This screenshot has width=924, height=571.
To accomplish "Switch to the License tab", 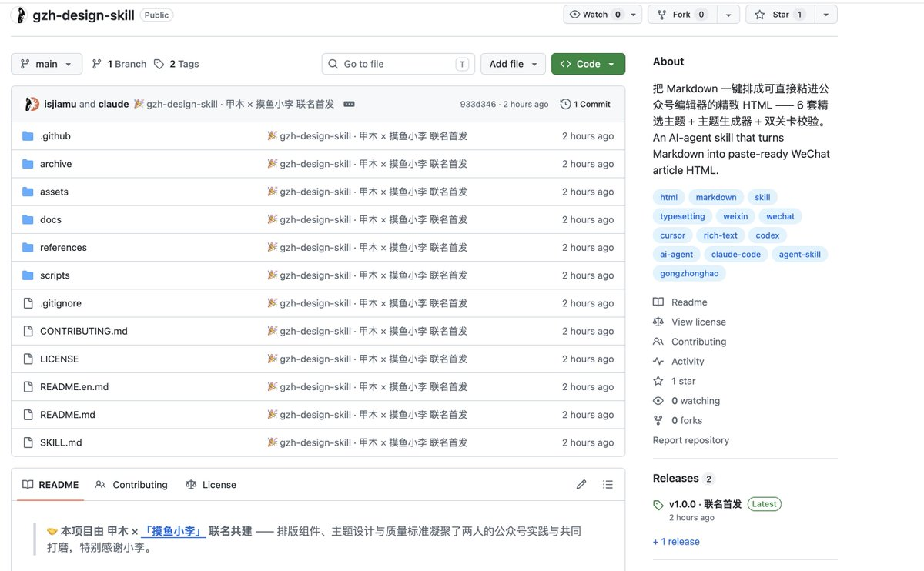I will [211, 485].
